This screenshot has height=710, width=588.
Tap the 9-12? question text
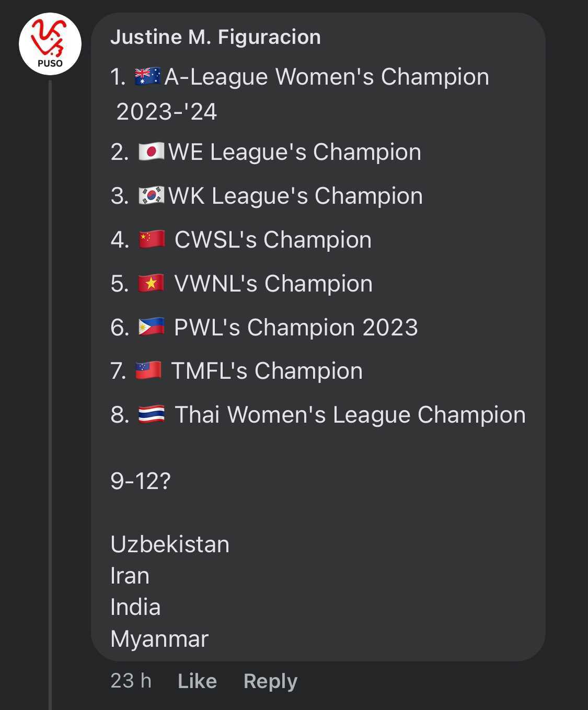pos(141,481)
